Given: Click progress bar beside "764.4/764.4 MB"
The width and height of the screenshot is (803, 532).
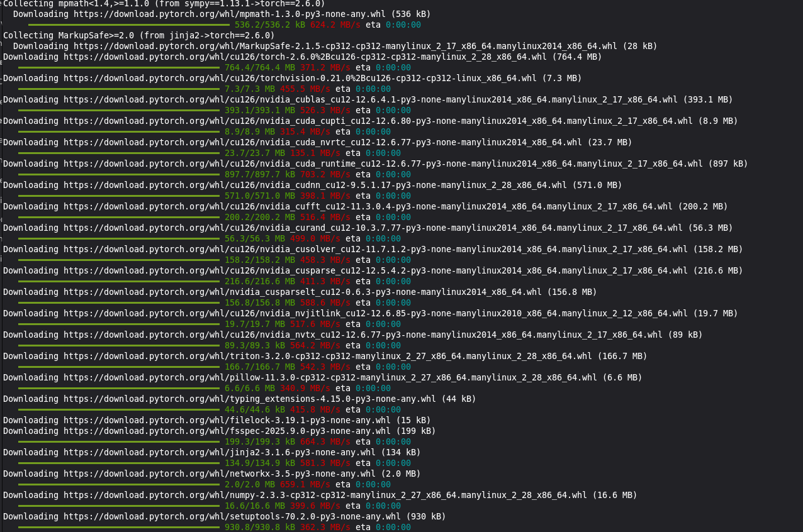Looking at the screenshot, I should click(x=119, y=67).
